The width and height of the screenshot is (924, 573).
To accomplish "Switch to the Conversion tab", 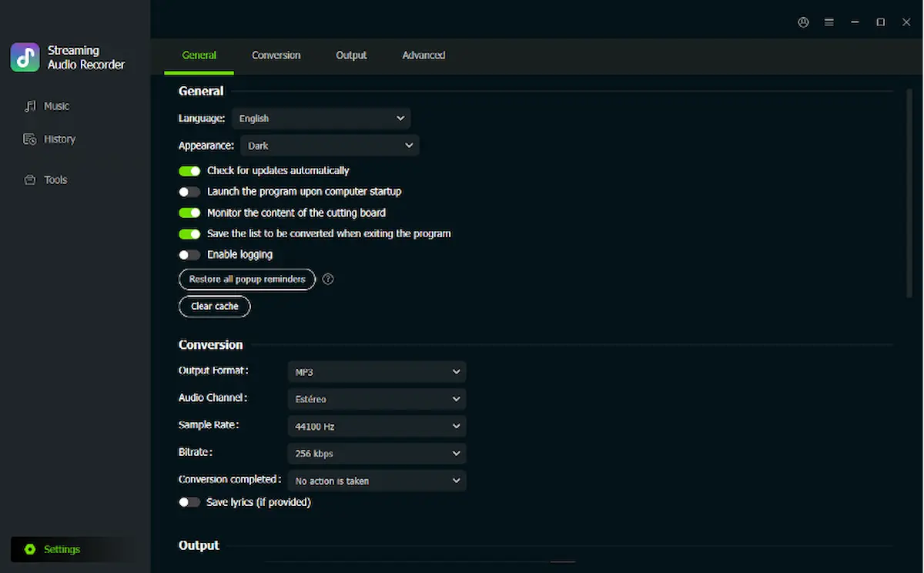I will coord(276,55).
